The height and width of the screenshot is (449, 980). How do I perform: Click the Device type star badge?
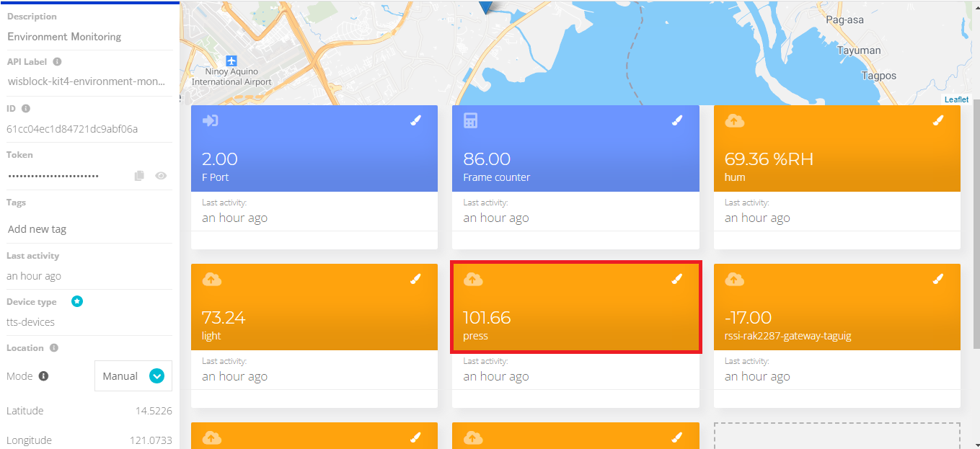coord(77,301)
